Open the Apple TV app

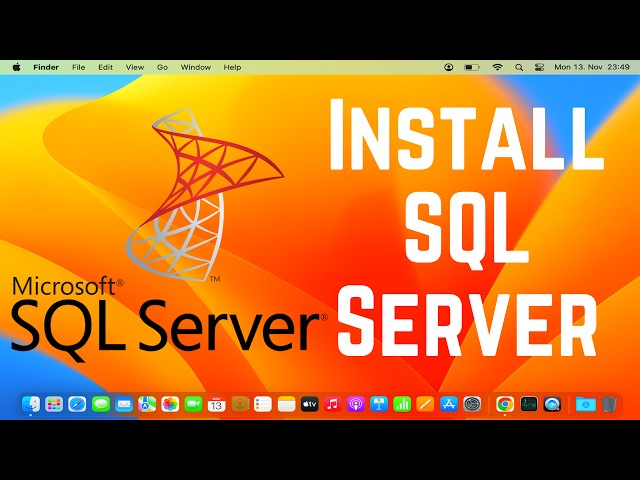(309, 404)
